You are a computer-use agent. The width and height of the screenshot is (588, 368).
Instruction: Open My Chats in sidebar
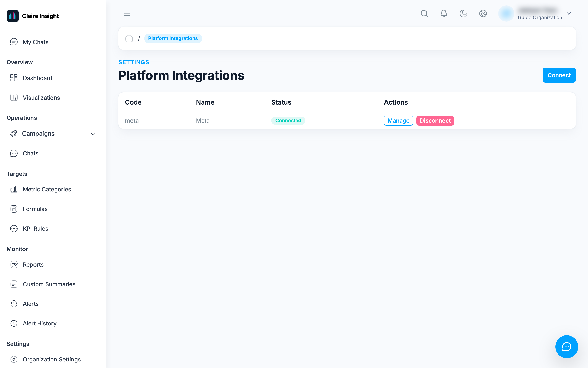[36, 42]
